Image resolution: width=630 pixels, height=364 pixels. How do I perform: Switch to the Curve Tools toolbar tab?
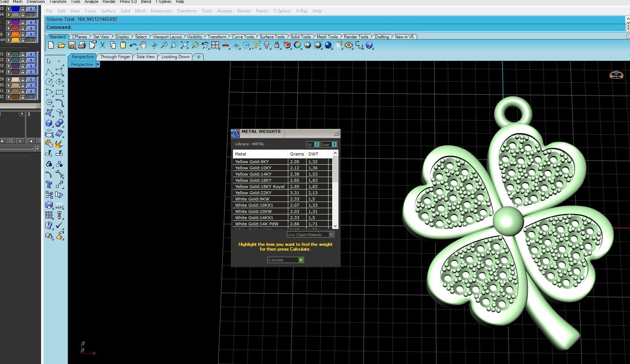[x=242, y=37]
